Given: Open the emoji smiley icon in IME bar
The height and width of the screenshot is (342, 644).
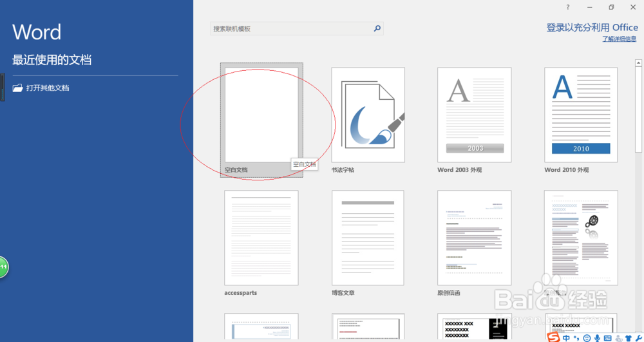Looking at the screenshot, I should click(x=587, y=338).
